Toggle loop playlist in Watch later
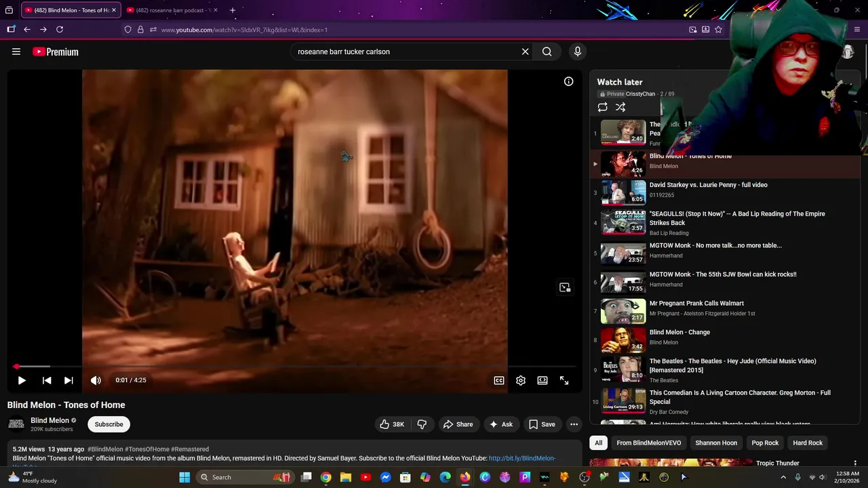 (x=602, y=107)
